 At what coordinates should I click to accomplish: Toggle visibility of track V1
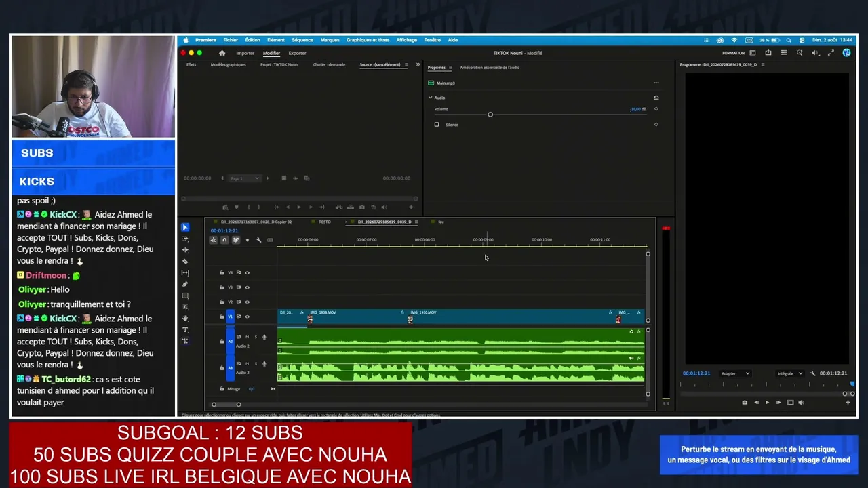(x=247, y=317)
